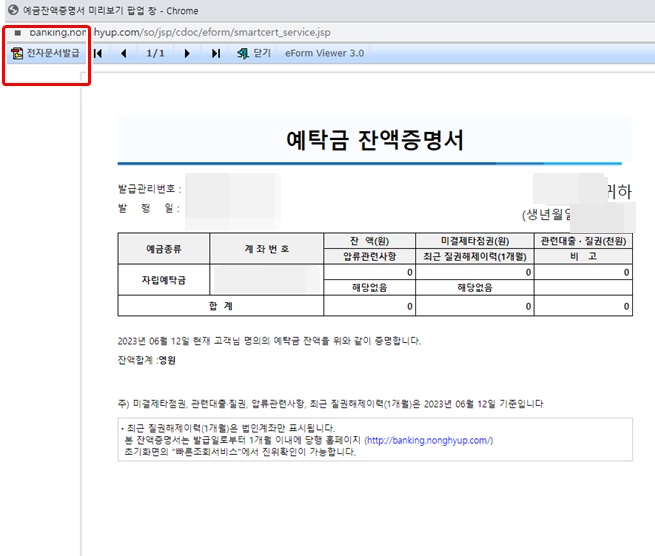The width and height of the screenshot is (655, 556).
Task: Click the globe icon in title bar
Action: [x=13, y=10]
